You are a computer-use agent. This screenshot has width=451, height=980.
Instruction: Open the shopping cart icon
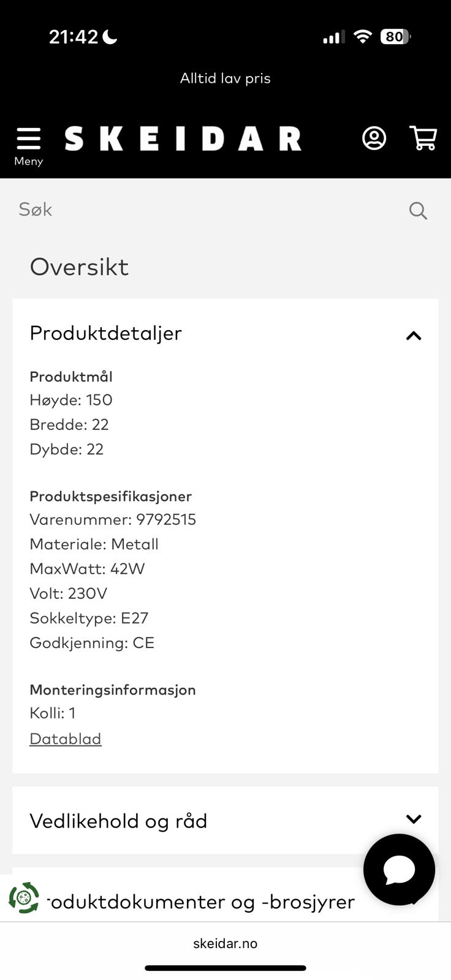coord(423,138)
